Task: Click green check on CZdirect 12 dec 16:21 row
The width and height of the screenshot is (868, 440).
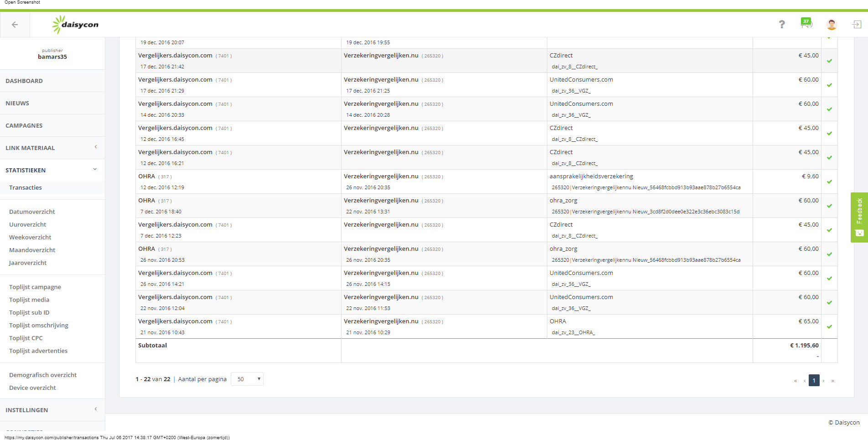Action: point(829,157)
